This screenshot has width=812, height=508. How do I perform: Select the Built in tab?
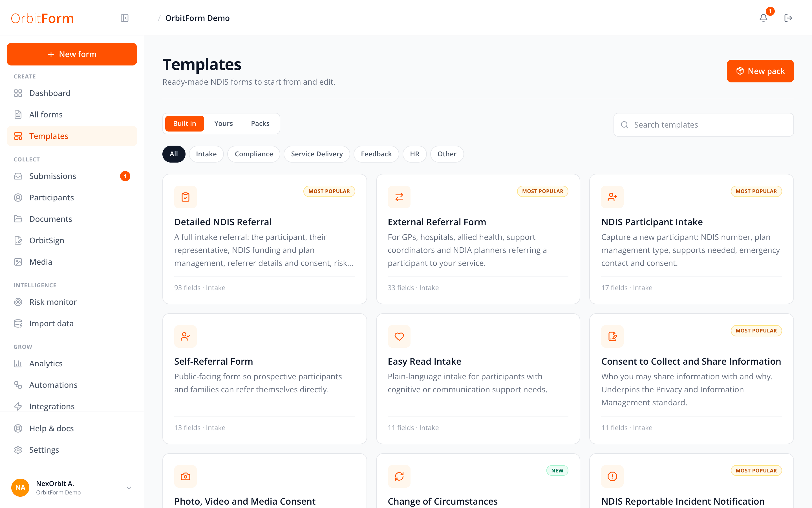185,124
